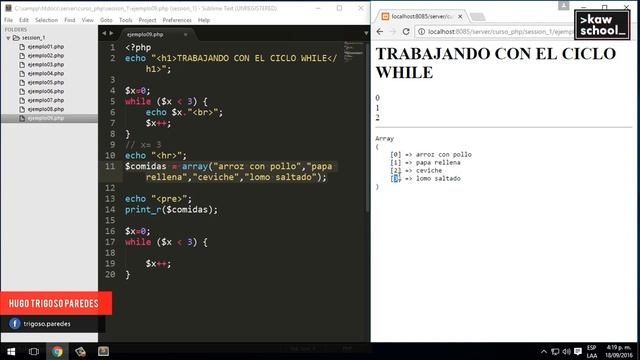
Task: Click the file icon beside ejemplo05.php
Action: (22, 82)
